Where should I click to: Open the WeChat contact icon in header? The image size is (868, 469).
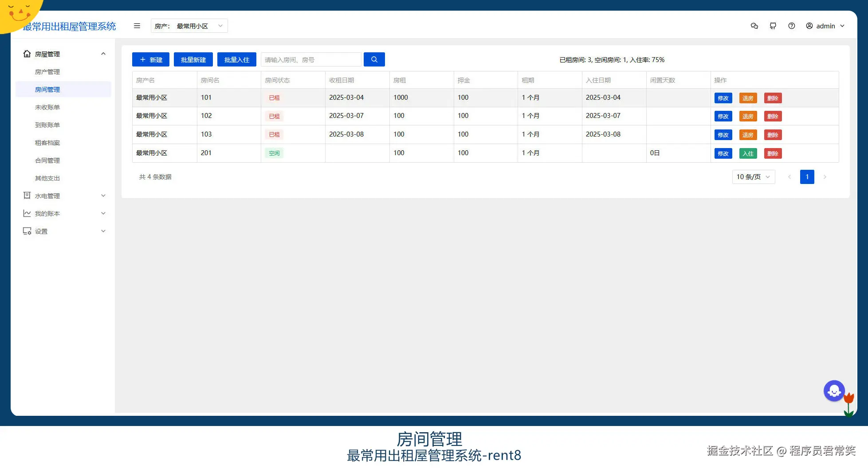click(x=754, y=26)
